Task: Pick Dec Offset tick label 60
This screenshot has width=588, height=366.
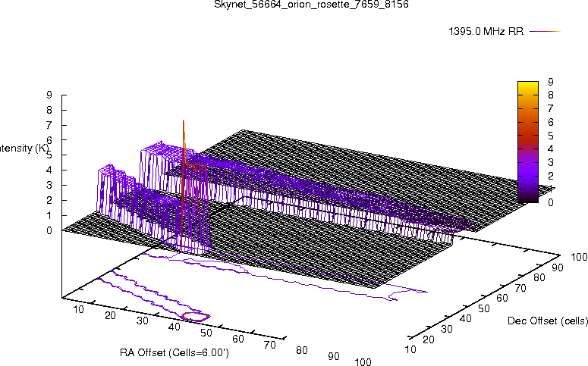Action: [x=502, y=299]
